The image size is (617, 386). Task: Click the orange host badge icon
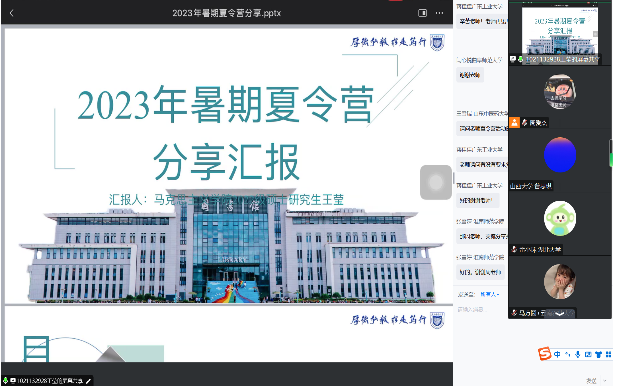pos(514,122)
